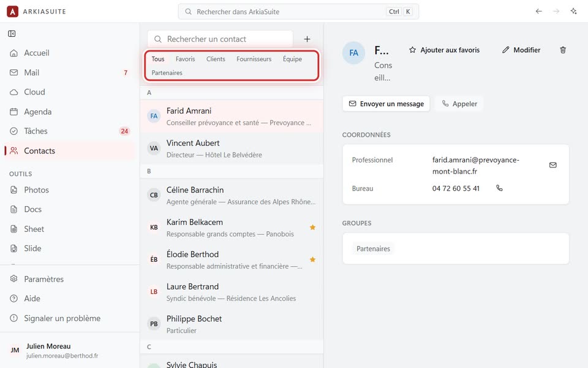
Task: Open the sparkle assistant icon at top right
Action: point(574,11)
